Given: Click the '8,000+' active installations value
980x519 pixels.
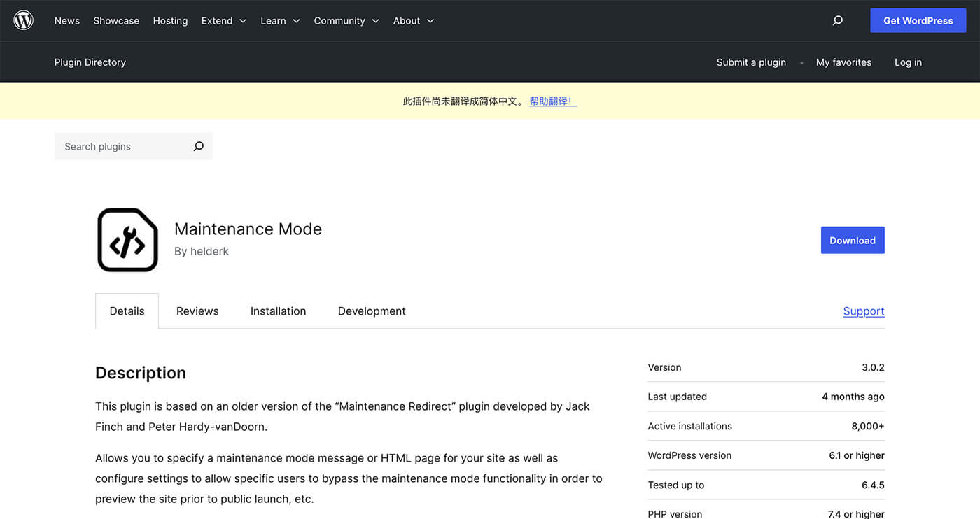Looking at the screenshot, I should point(868,426).
